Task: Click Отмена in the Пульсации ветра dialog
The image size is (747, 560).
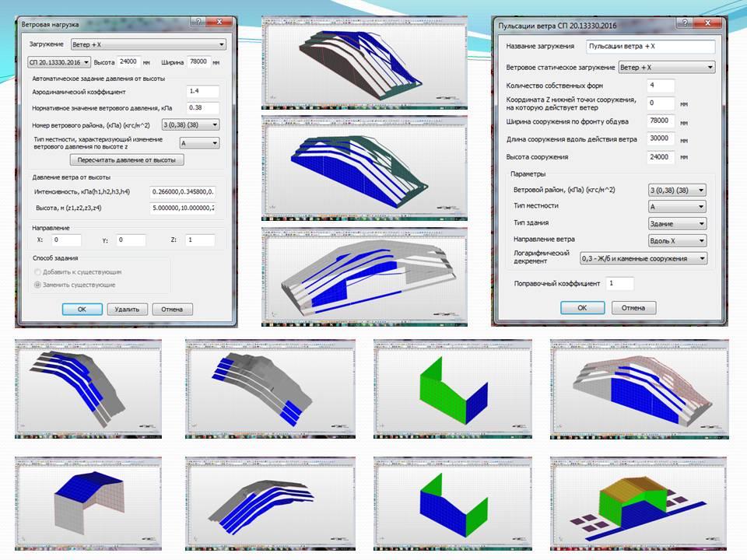Action: coord(633,308)
